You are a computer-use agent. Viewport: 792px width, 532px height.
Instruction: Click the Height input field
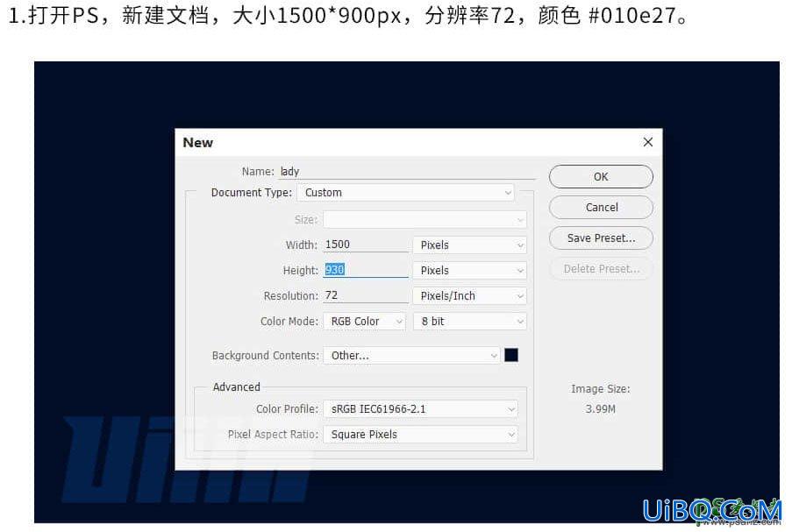pos(366,270)
